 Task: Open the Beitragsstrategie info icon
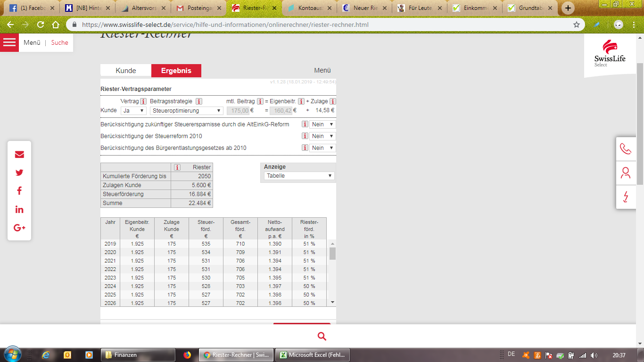[x=199, y=101]
